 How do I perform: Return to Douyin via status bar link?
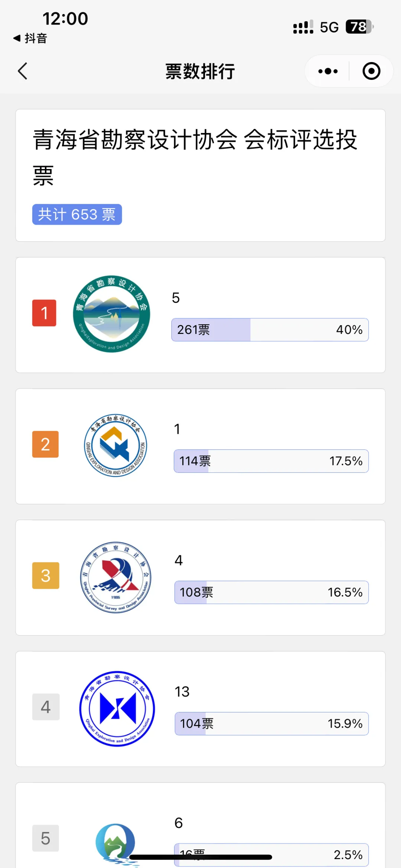pyautogui.click(x=30, y=38)
